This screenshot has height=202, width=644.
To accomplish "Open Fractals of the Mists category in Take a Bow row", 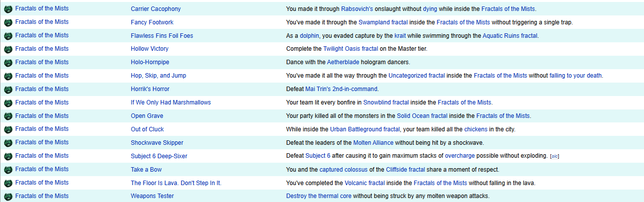I will 42,169.
